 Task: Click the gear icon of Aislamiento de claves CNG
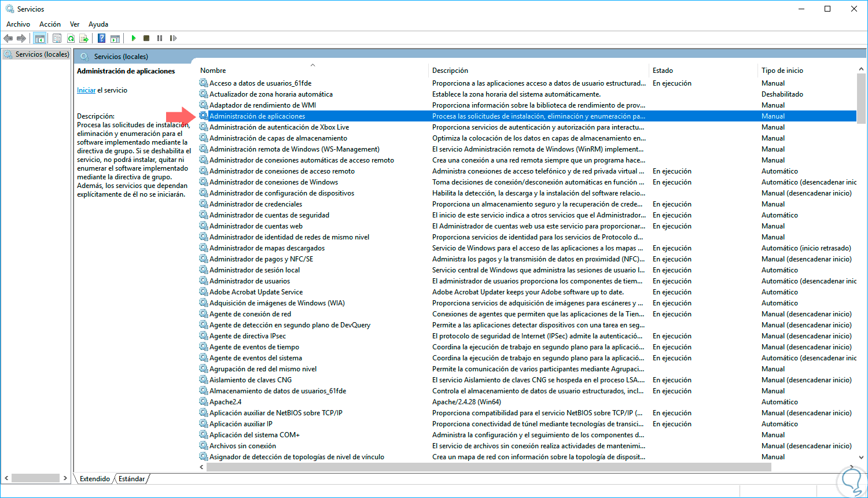pos(204,380)
